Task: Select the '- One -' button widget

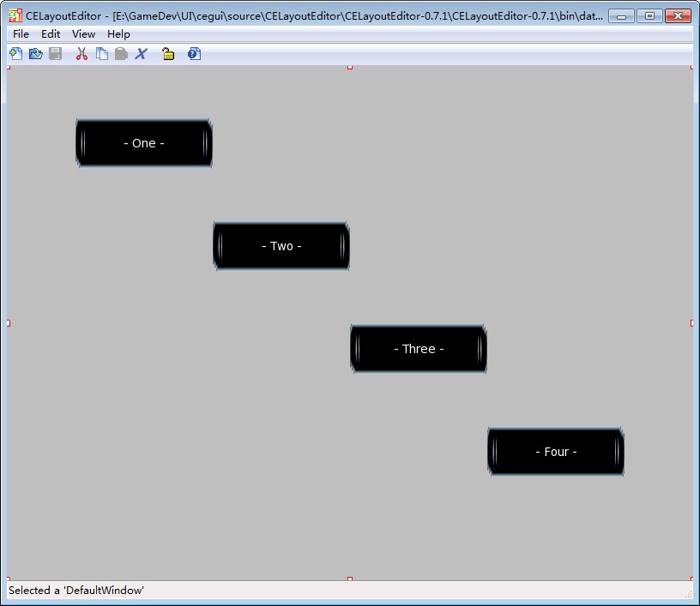Action: [x=144, y=143]
